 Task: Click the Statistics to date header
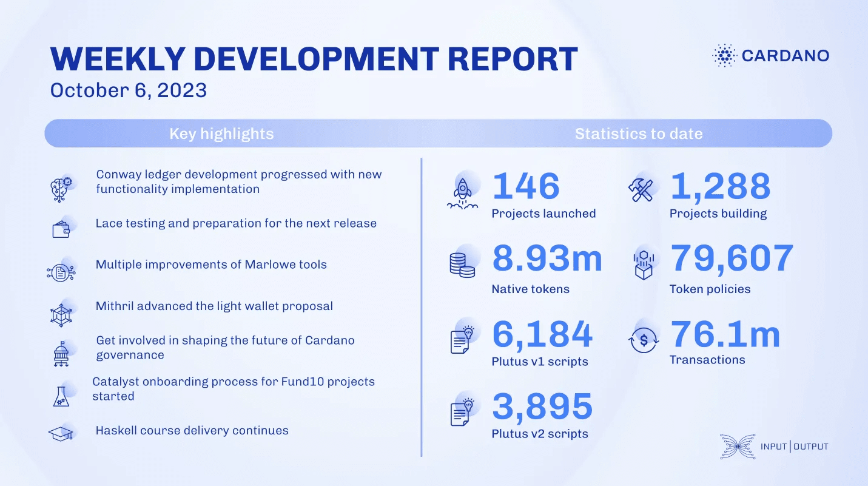[639, 133]
